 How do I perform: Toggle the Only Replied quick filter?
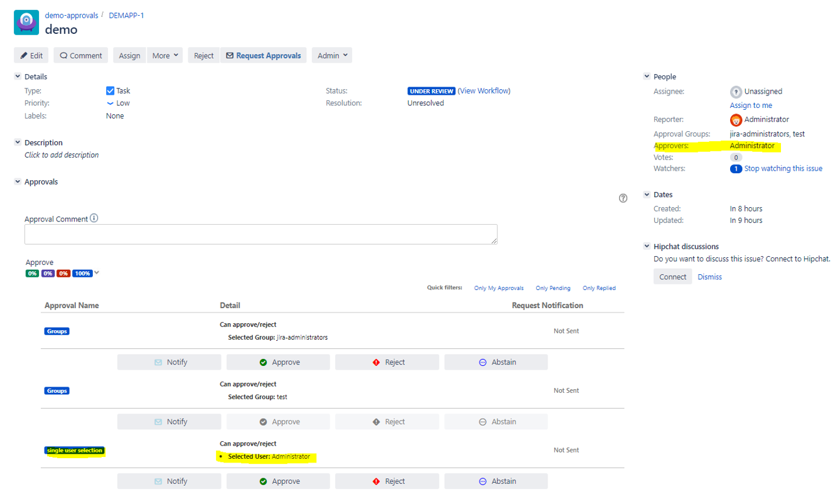click(x=599, y=288)
